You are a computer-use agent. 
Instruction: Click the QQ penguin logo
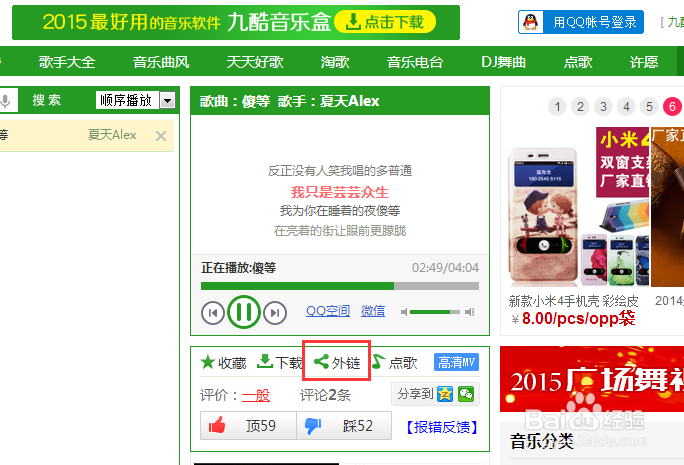(x=530, y=22)
